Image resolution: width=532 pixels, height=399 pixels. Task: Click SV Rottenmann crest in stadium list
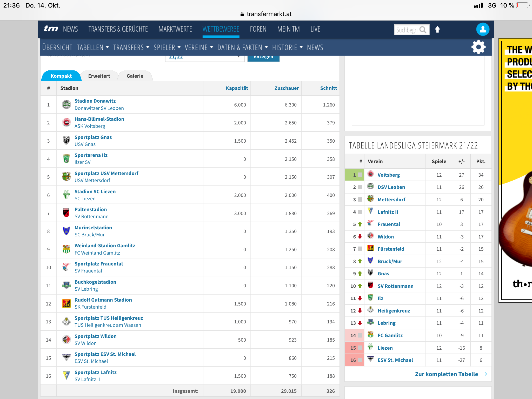(x=66, y=213)
